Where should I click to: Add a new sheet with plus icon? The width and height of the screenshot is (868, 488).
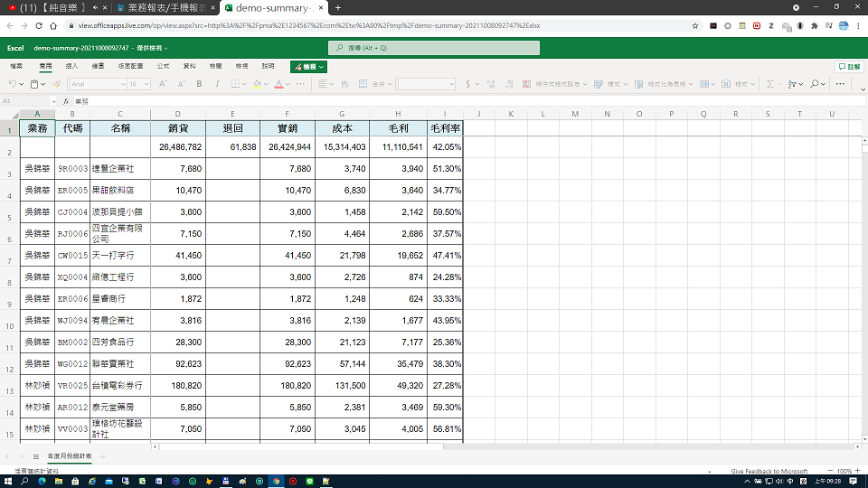102,456
